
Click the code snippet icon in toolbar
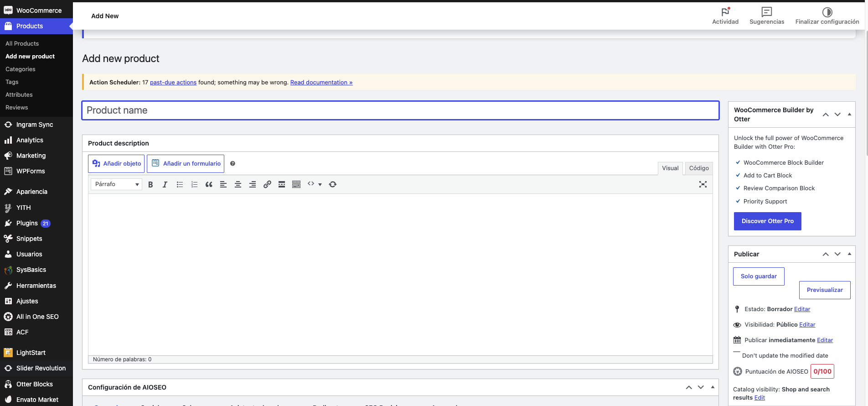311,184
